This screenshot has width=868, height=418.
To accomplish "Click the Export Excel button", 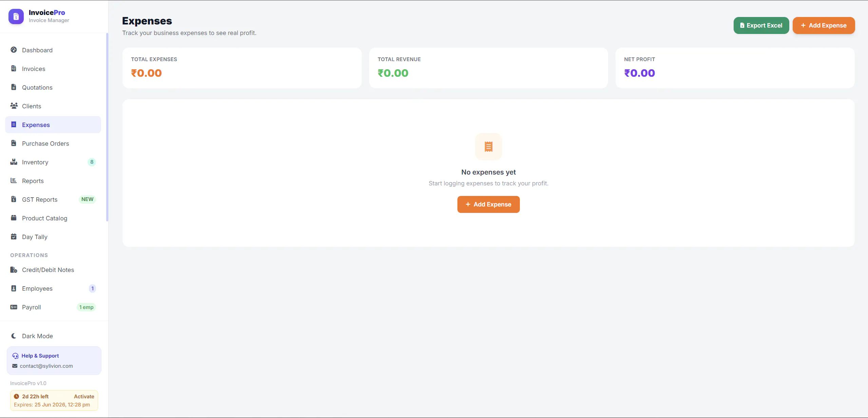I will 761,25.
